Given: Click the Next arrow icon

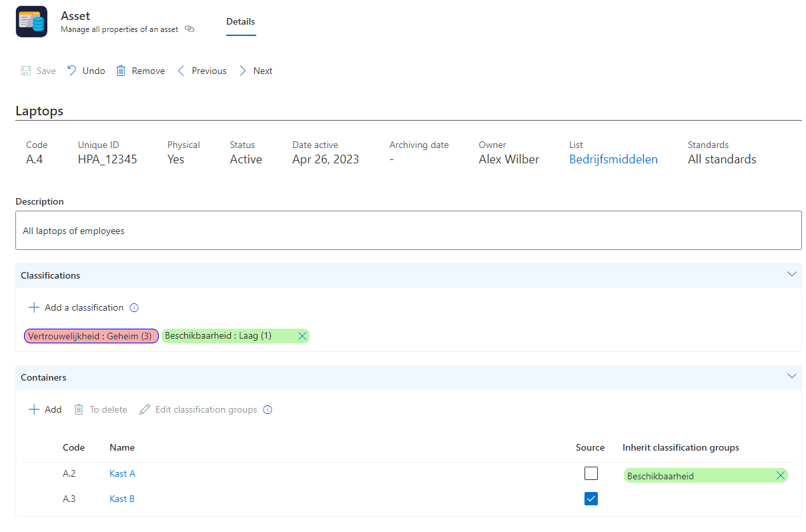Looking at the screenshot, I should (242, 70).
